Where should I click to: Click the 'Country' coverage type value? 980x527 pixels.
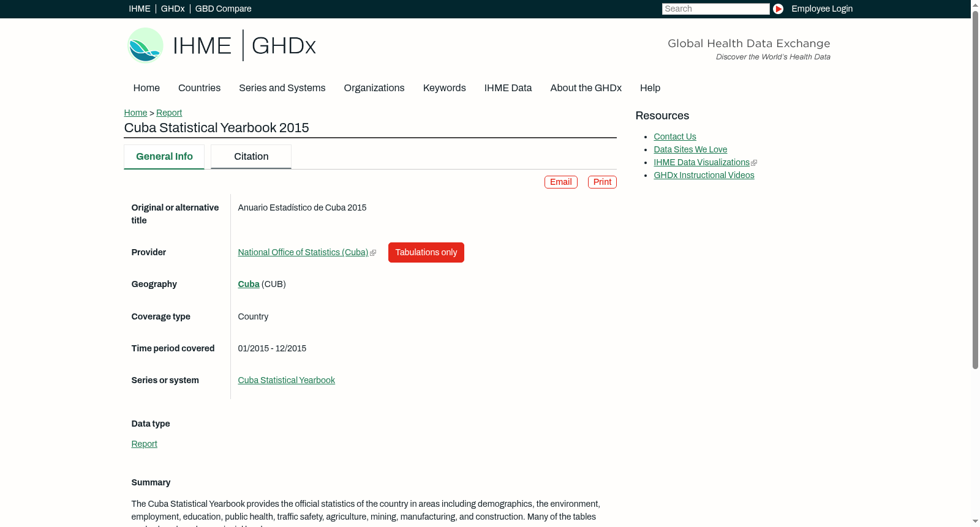[x=253, y=316]
